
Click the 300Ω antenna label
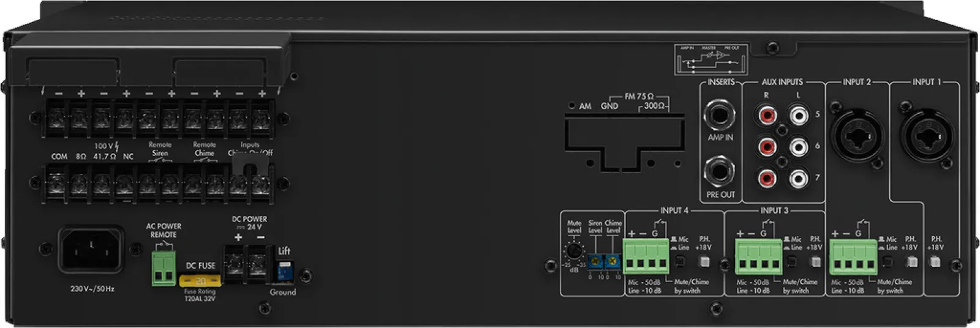click(x=654, y=106)
